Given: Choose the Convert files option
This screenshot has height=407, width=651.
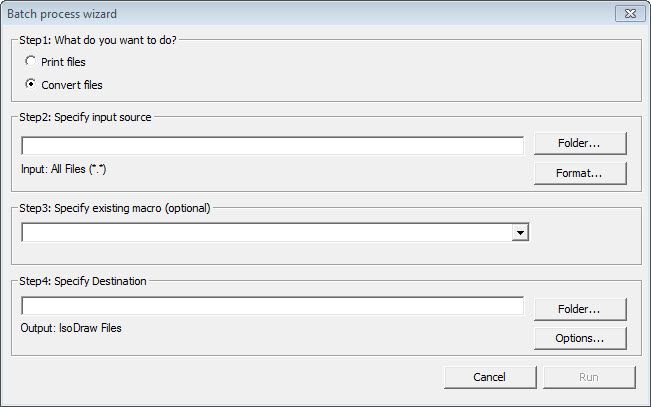Looking at the screenshot, I should point(31,85).
